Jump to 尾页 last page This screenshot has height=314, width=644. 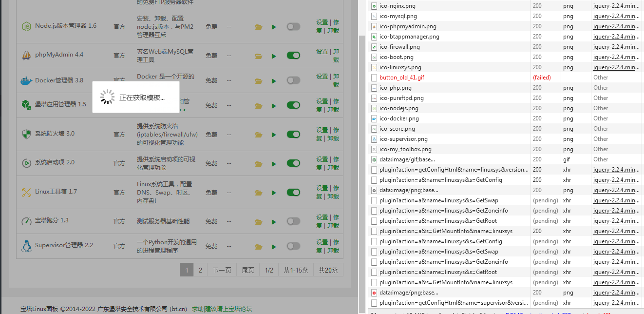pyautogui.click(x=248, y=270)
